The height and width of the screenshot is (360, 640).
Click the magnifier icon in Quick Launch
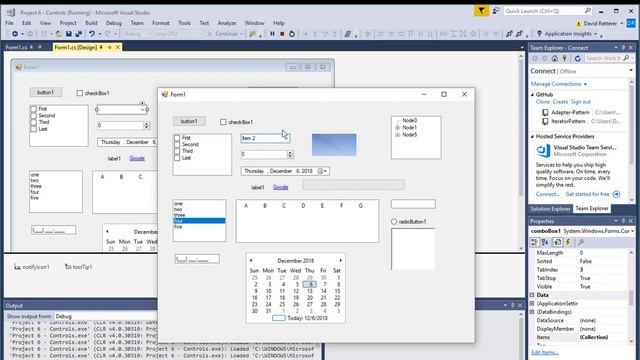pos(588,11)
